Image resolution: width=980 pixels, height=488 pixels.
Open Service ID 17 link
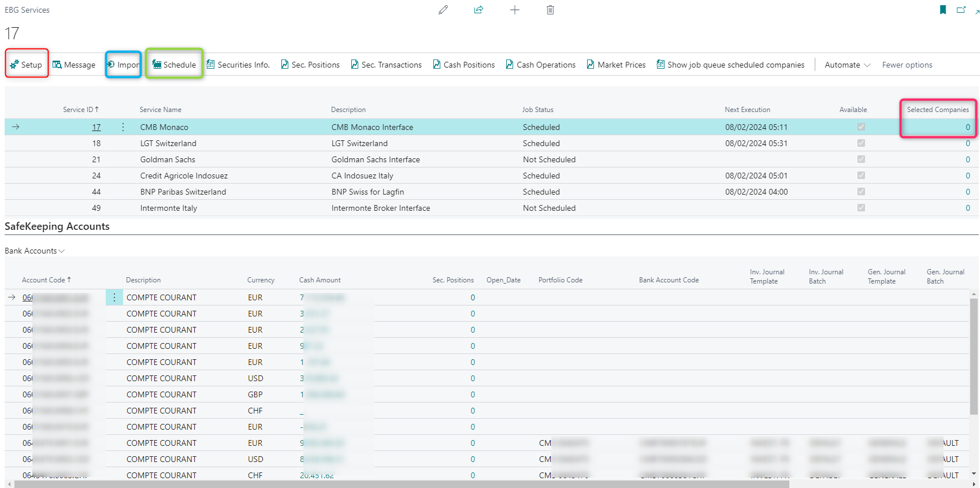tap(96, 127)
